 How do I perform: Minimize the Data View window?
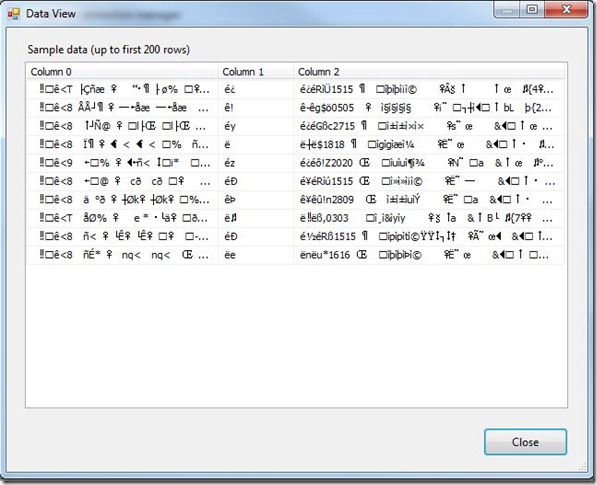coord(506,10)
